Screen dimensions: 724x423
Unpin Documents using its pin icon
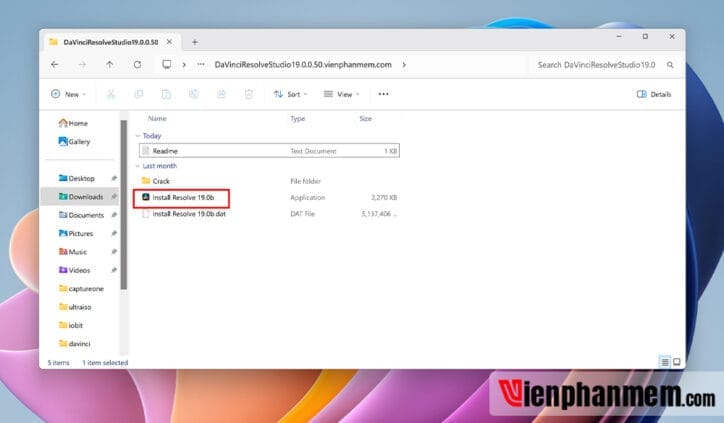(x=114, y=215)
